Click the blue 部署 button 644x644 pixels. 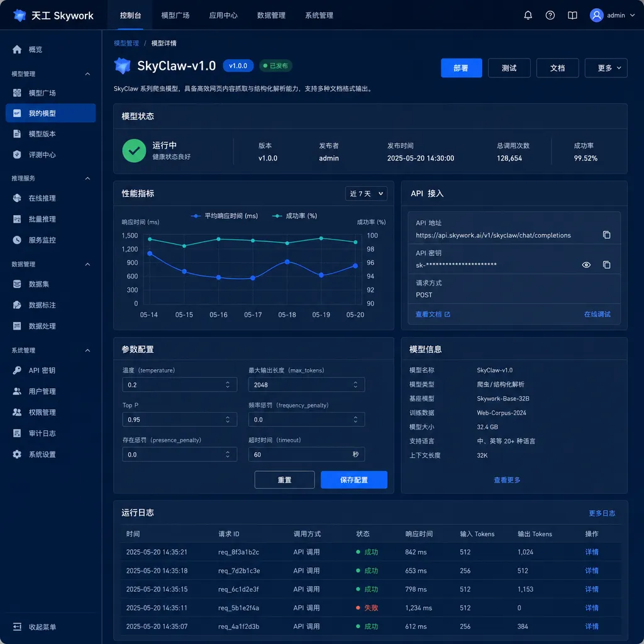click(461, 68)
